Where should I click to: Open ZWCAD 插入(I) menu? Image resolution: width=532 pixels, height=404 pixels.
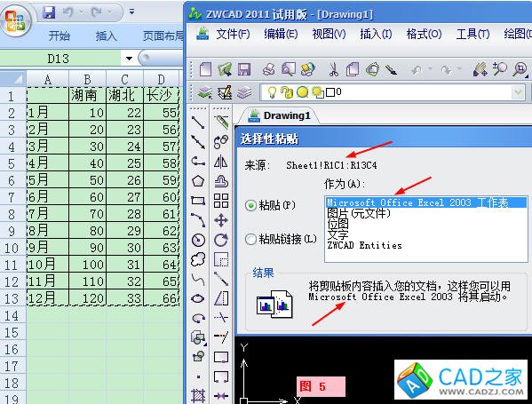pos(376,34)
